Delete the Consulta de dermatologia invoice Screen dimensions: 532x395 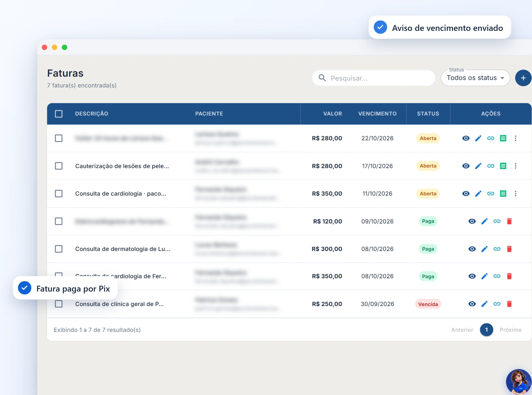click(x=509, y=249)
